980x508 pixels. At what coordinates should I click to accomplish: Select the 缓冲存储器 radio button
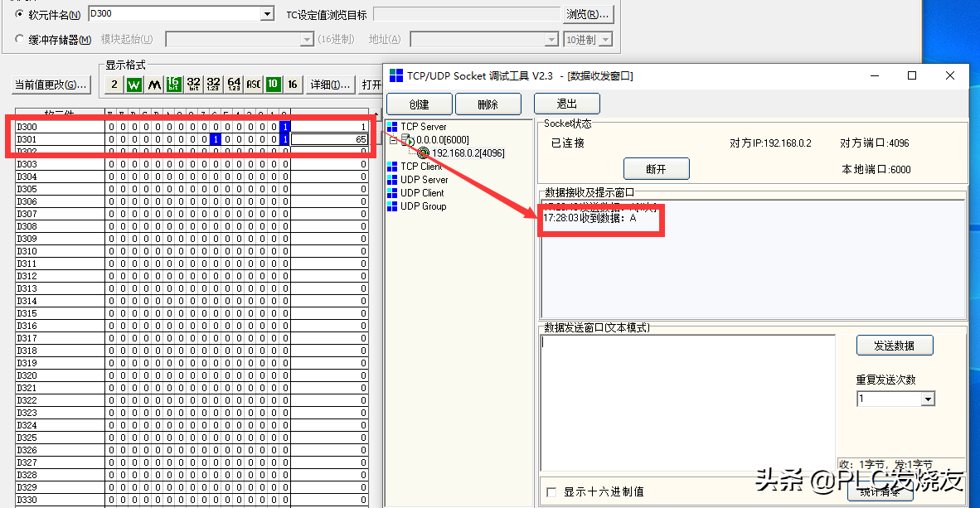[20, 39]
